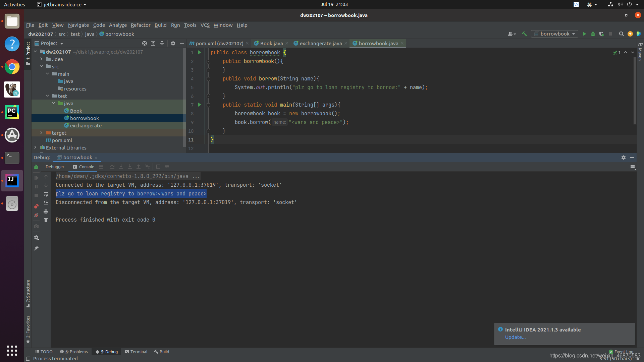Open Project panel gear options
Image resolution: width=644 pixels, height=362 pixels.
pyautogui.click(x=173, y=43)
